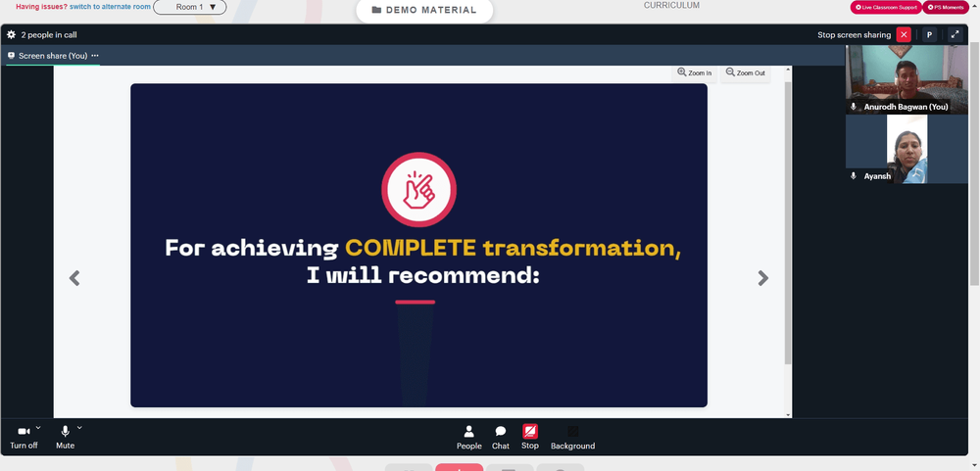Click the slide viewer vertical scrollbar
Viewport: 980px width, 471px height.
tap(788, 223)
